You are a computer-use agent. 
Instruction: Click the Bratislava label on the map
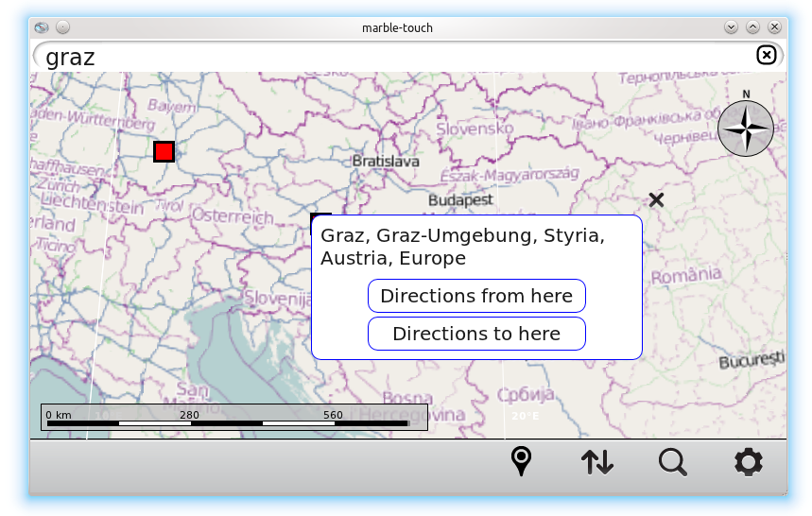(386, 162)
